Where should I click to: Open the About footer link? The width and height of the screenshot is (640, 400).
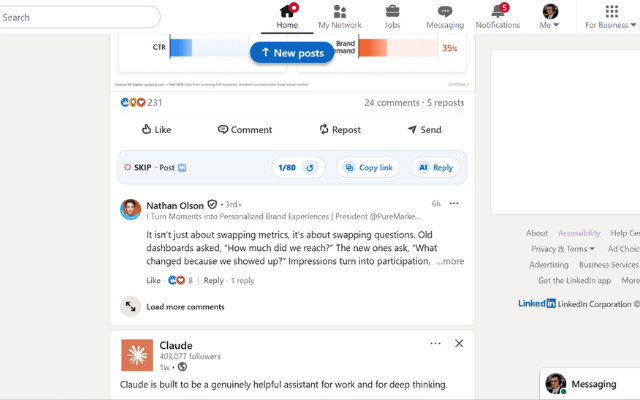[536, 233]
